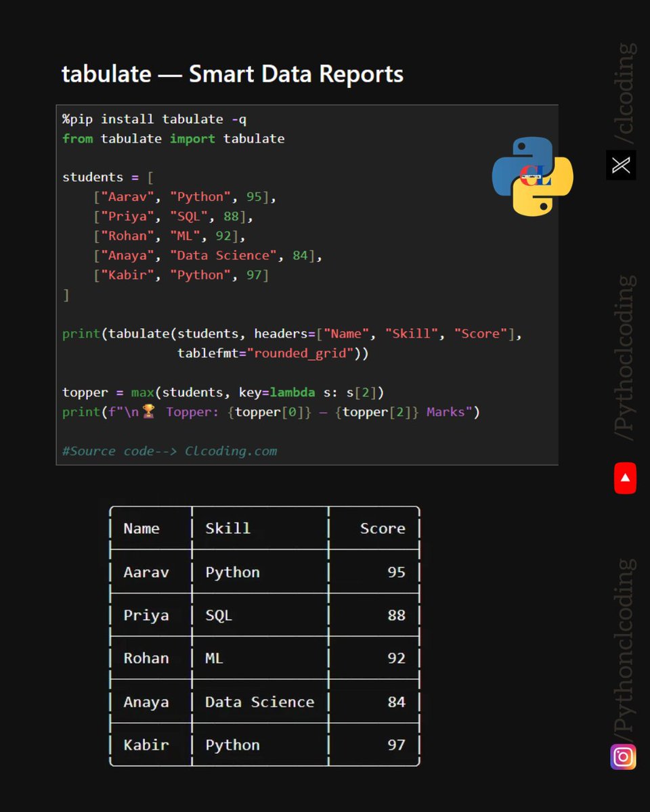The width and height of the screenshot is (650, 812).
Task: Click the red YouTube play icon
Action: coord(625,478)
